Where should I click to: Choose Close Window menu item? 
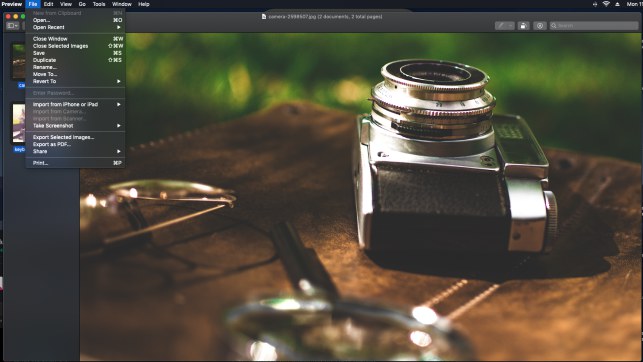[75, 39]
